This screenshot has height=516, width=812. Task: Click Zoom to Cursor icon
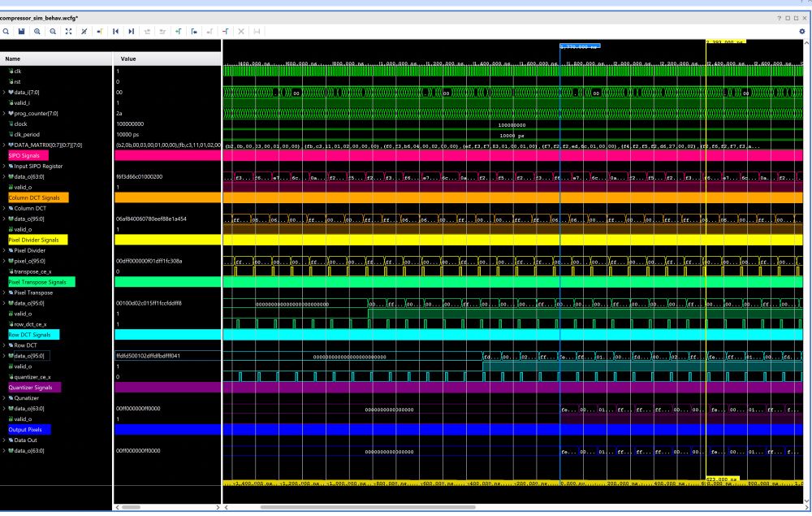84,32
